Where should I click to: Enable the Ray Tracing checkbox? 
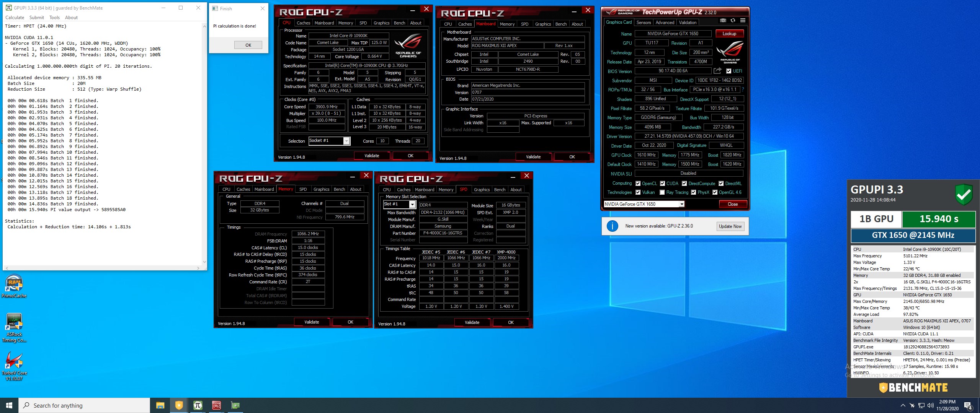662,192
